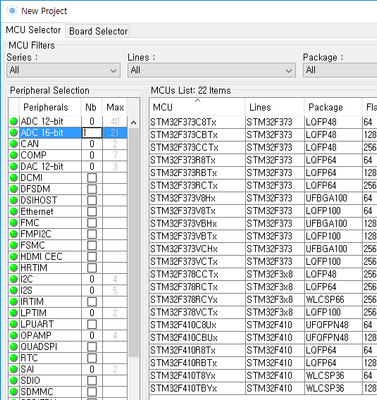Viewport: 377px width, 400px height.
Task: Click the green status dot beside Ethernet
Action: click(14, 212)
